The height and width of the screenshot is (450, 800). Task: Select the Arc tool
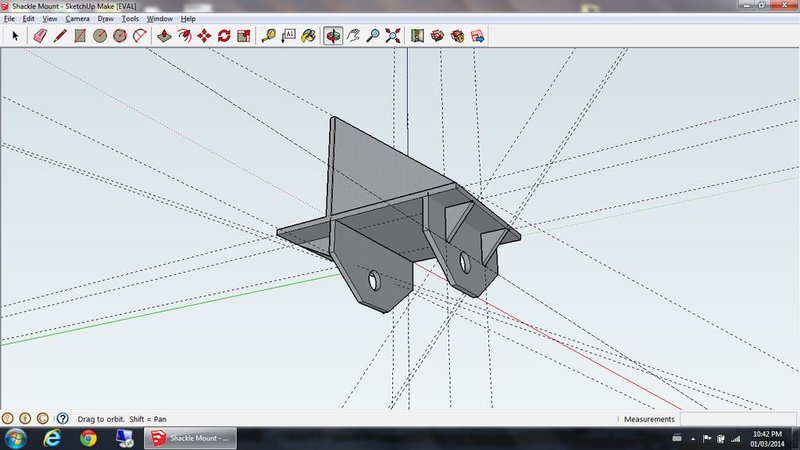(140, 36)
